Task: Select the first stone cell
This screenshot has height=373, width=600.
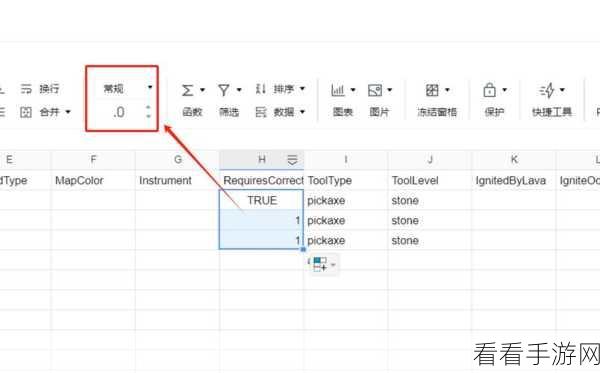Action: (430, 200)
